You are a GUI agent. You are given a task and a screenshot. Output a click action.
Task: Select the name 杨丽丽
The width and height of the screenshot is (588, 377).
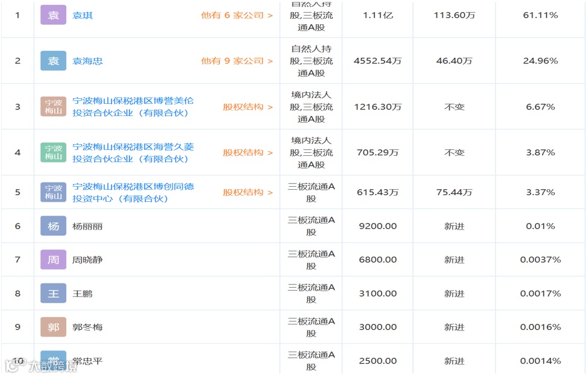click(x=88, y=226)
